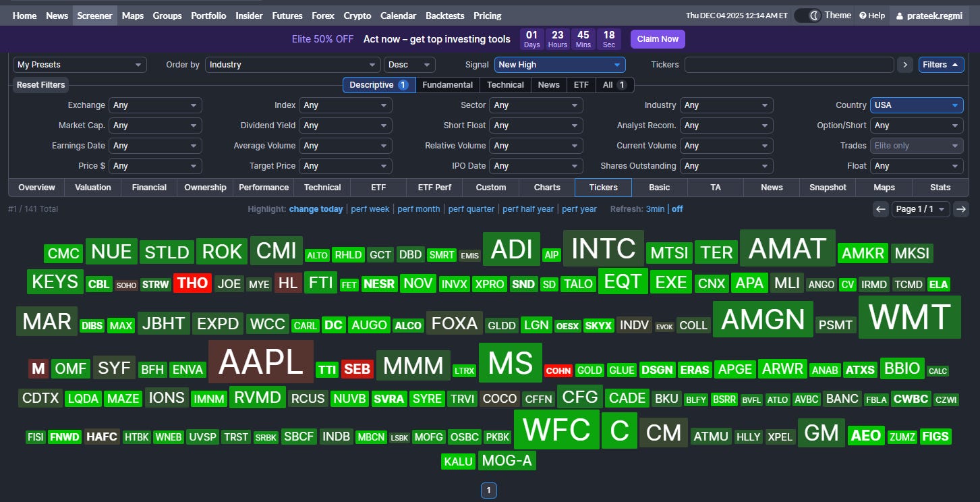Select the Descriptive filter tab
This screenshot has height=502, width=980.
(379, 85)
